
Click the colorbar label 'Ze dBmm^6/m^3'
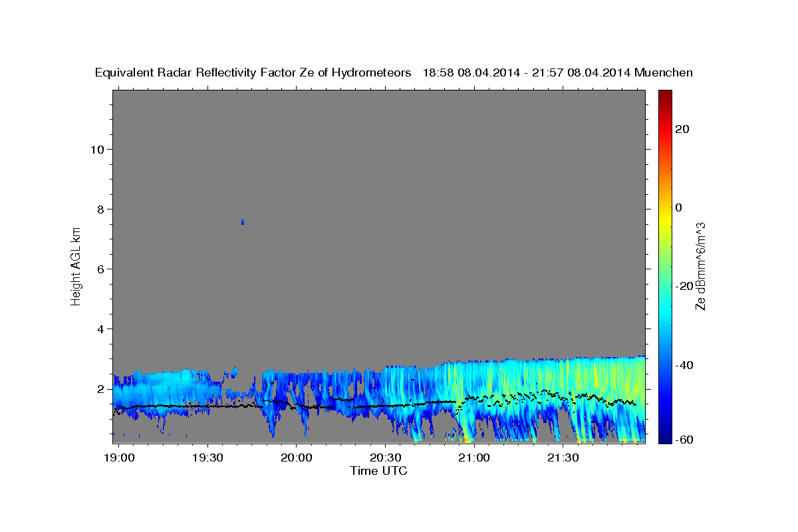tap(700, 266)
